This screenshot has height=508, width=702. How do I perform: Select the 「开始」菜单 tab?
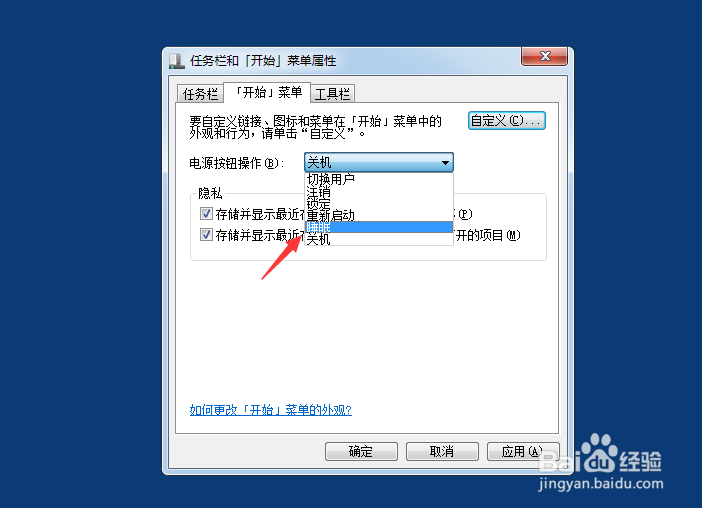click(267, 93)
